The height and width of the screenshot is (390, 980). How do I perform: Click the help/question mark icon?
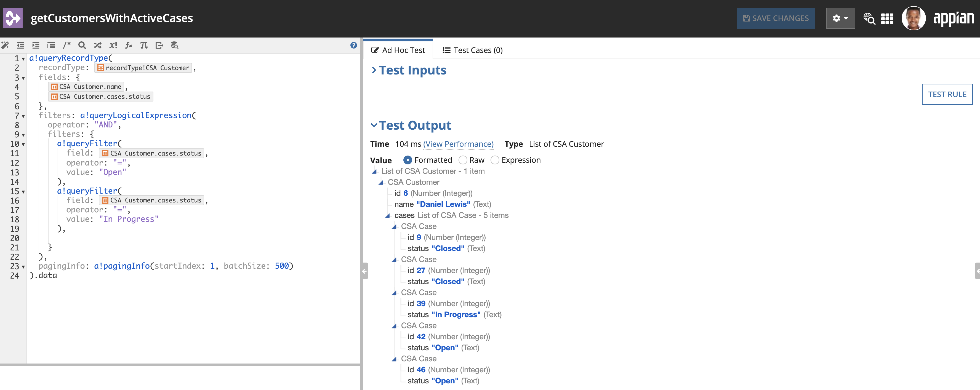tap(354, 45)
